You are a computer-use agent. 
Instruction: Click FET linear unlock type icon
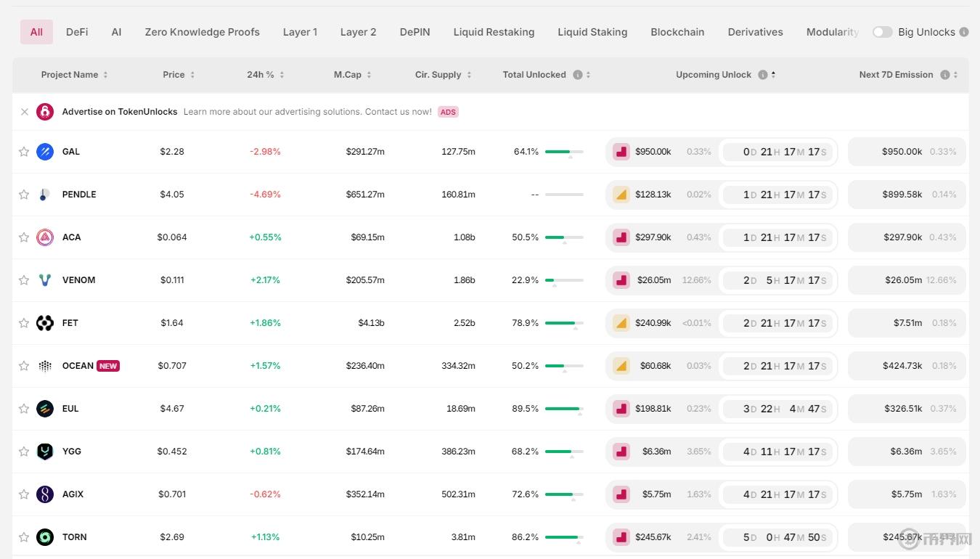[x=621, y=323]
